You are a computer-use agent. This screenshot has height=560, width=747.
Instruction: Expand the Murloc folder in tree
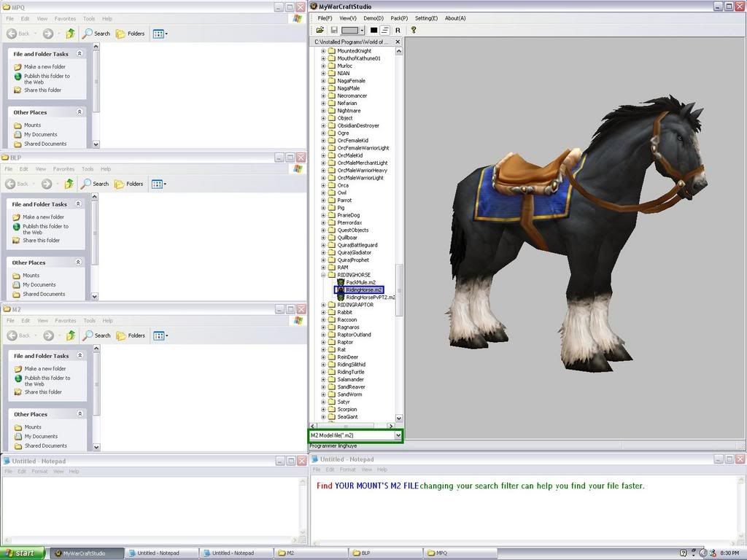coord(323,66)
